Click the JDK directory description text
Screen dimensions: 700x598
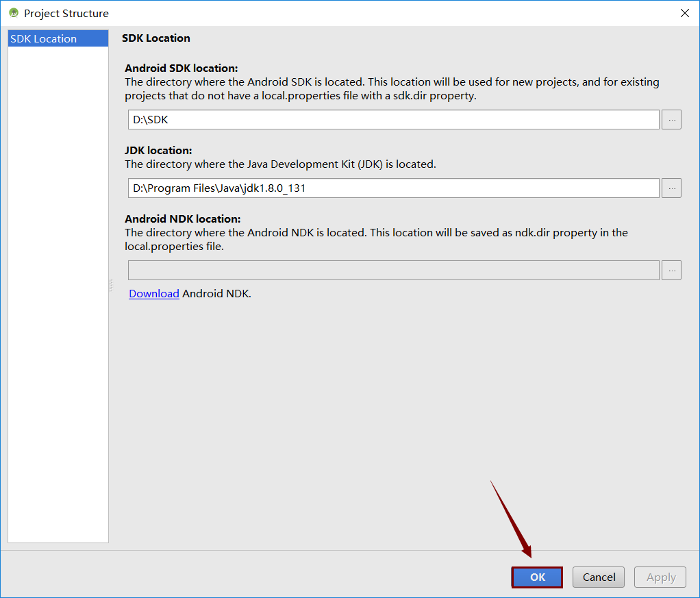tap(280, 164)
